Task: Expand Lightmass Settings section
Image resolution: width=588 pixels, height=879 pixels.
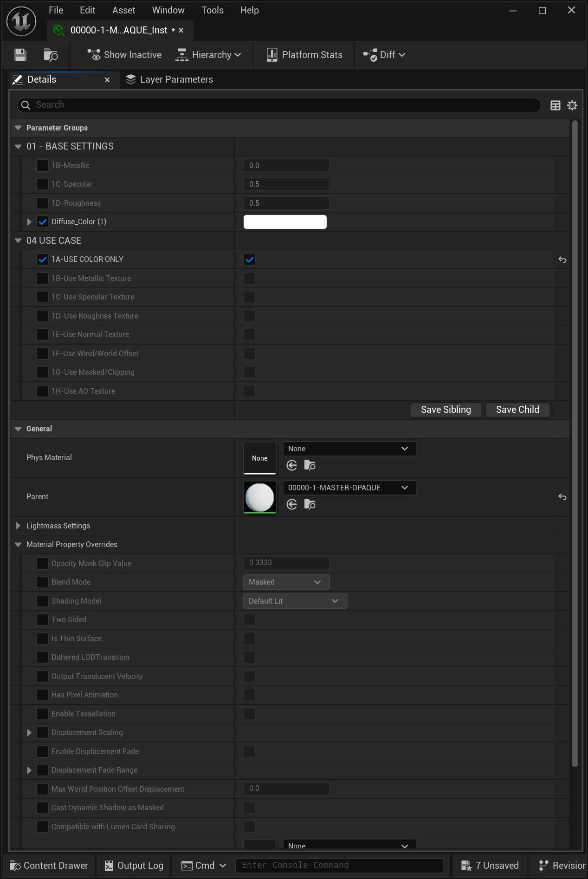Action: [18, 526]
